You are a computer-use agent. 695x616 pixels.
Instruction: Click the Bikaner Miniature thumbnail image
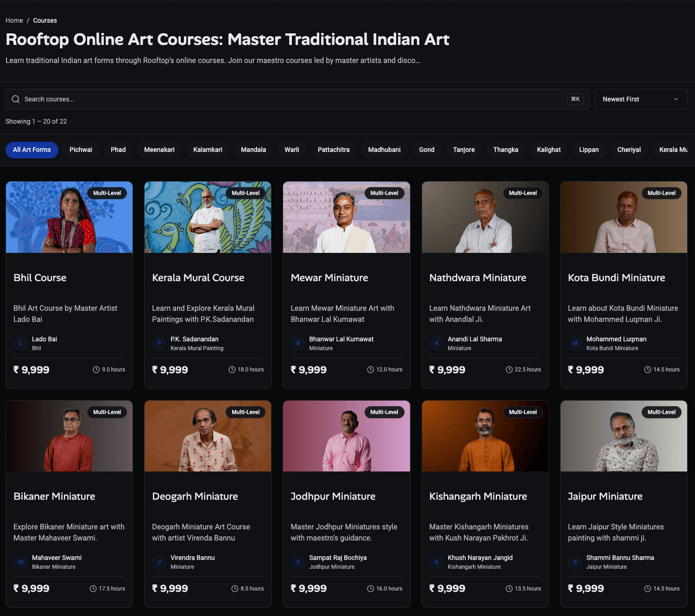[69, 436]
